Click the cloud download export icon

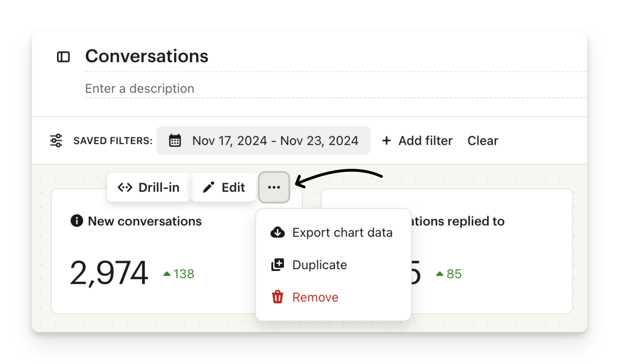coord(278,233)
